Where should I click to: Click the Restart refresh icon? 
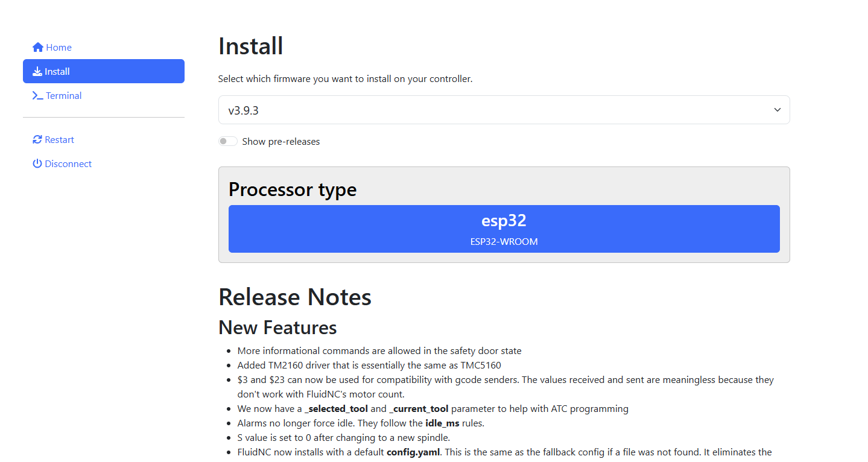pyautogui.click(x=37, y=139)
